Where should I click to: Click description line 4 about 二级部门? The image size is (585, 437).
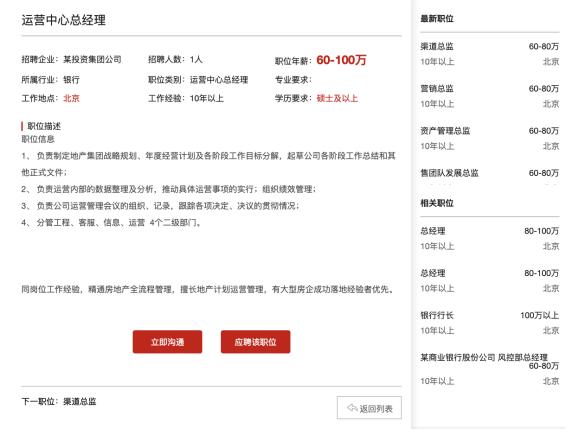pos(112,223)
